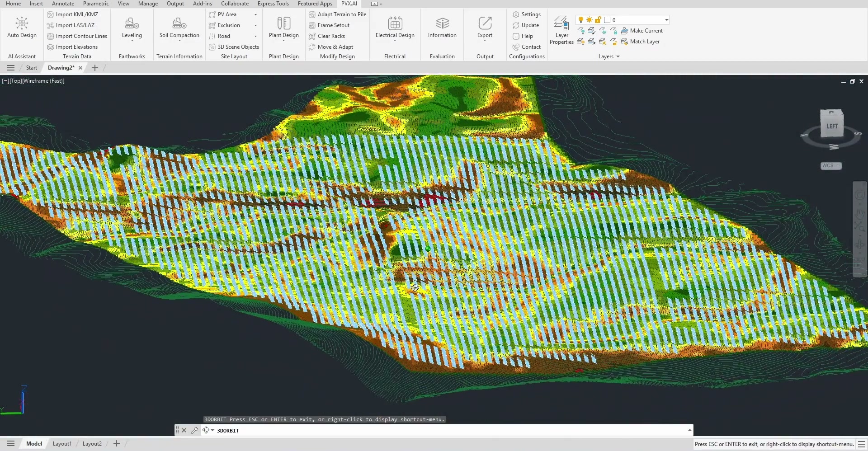868x451 pixels.
Task: Open command line customize wrench icon
Action: pos(194,430)
